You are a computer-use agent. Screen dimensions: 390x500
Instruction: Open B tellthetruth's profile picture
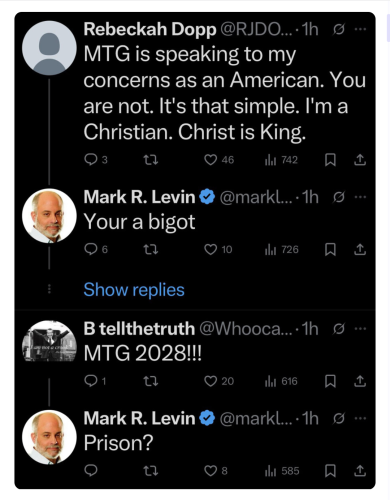point(49,341)
